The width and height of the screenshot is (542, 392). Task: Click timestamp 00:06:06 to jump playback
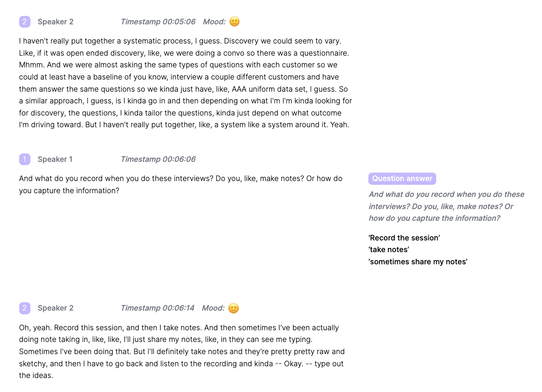coord(159,159)
